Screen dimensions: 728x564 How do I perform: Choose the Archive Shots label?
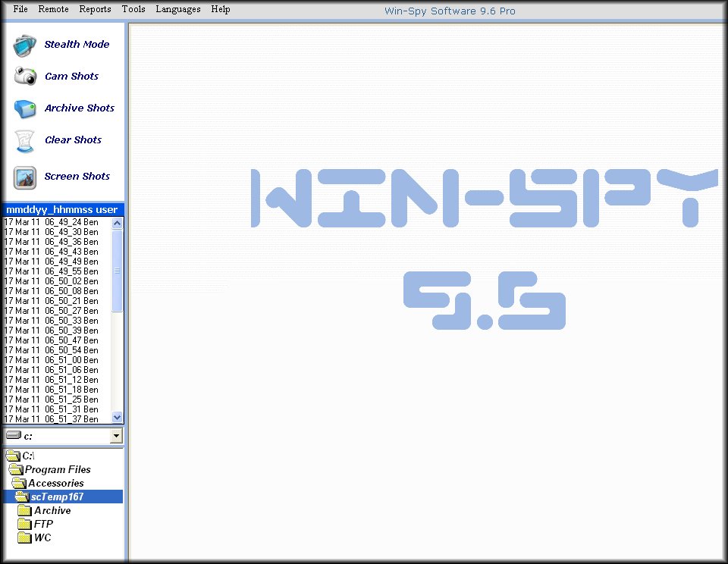80,108
